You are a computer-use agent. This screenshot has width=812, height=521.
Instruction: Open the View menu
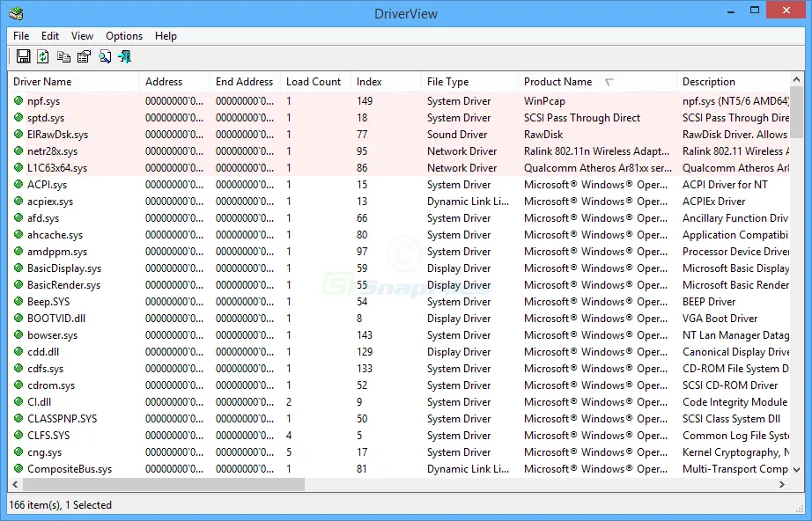(82, 36)
